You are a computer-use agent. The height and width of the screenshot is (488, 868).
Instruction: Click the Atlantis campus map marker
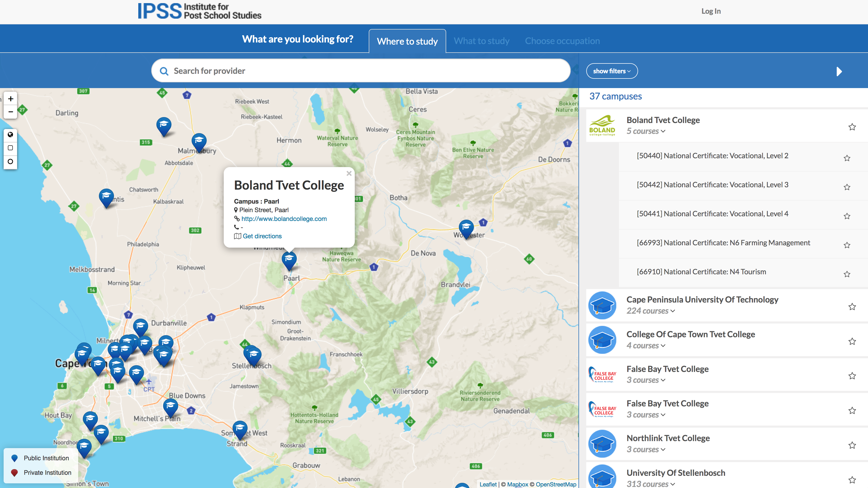click(x=106, y=198)
